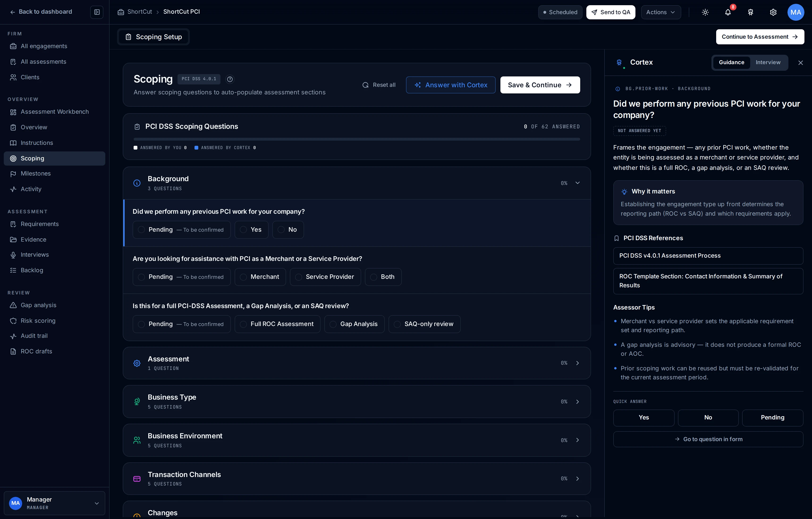Open Cortex assistant icon in top bar

tap(750, 12)
